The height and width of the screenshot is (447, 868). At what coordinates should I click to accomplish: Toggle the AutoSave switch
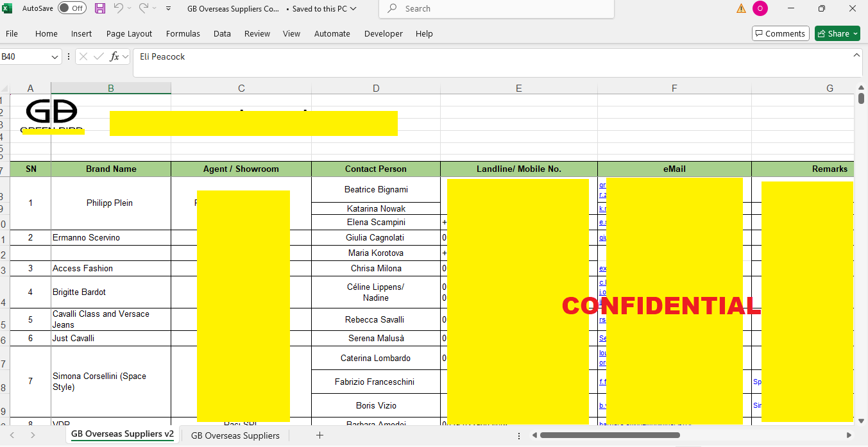(72, 8)
